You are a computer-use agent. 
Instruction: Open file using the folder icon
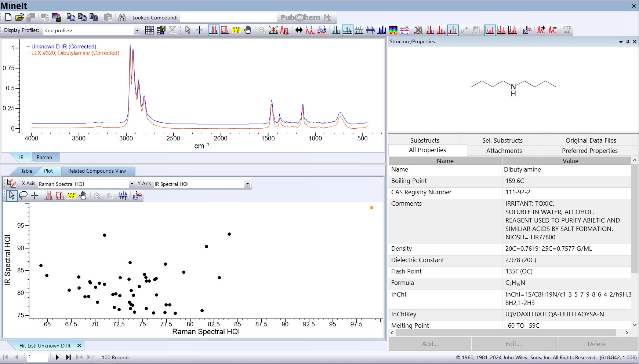pyautogui.click(x=19, y=17)
